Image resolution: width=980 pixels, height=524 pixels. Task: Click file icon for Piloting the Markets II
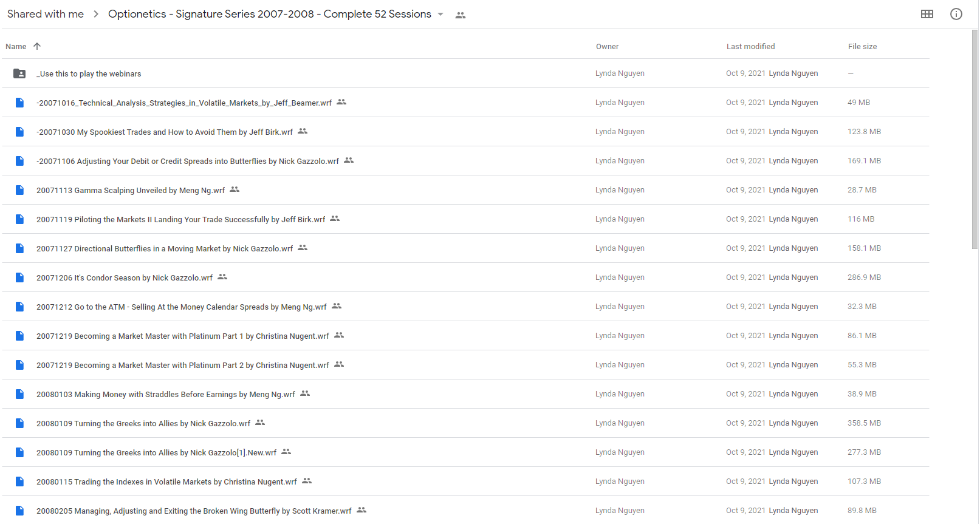tap(19, 219)
